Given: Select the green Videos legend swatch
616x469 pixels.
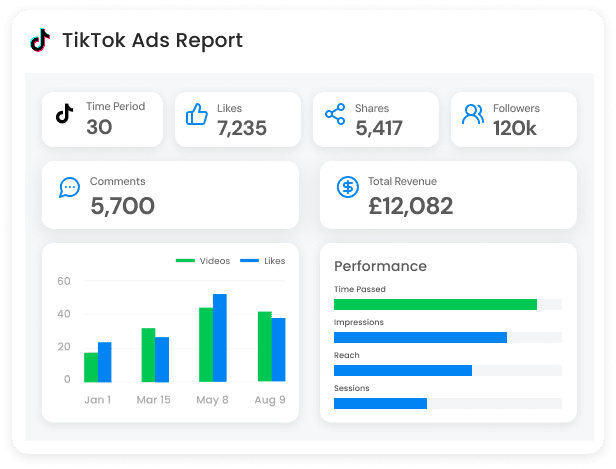Looking at the screenshot, I should [x=185, y=260].
